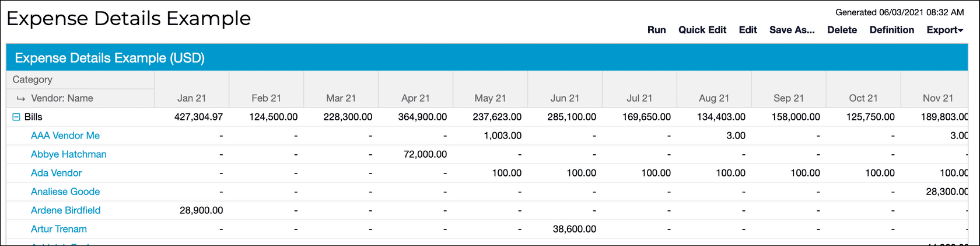Select Bills total for Jan 21

point(198,117)
